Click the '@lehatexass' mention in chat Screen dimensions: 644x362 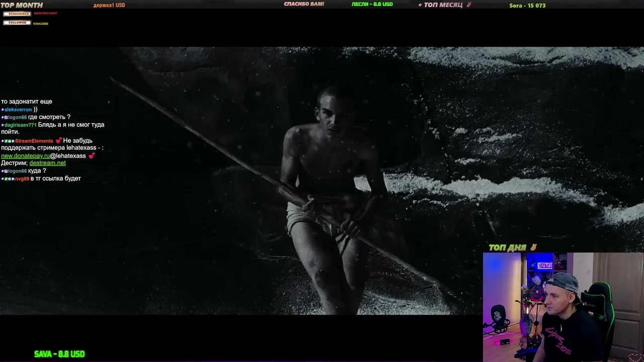[68, 156]
